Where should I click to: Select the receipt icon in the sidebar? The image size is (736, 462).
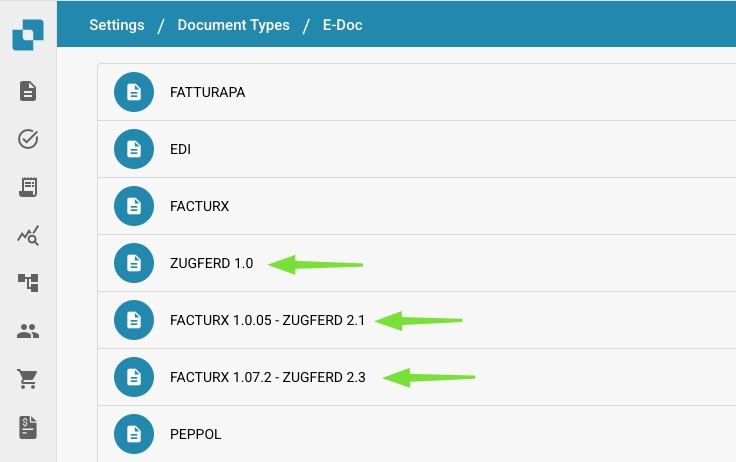[28, 187]
